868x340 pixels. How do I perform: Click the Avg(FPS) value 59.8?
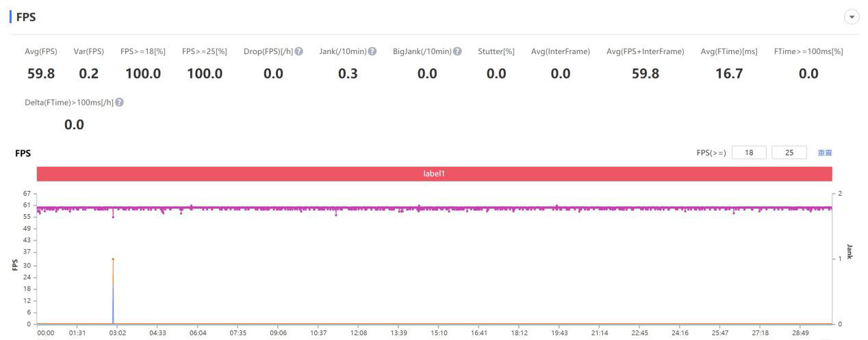point(41,74)
